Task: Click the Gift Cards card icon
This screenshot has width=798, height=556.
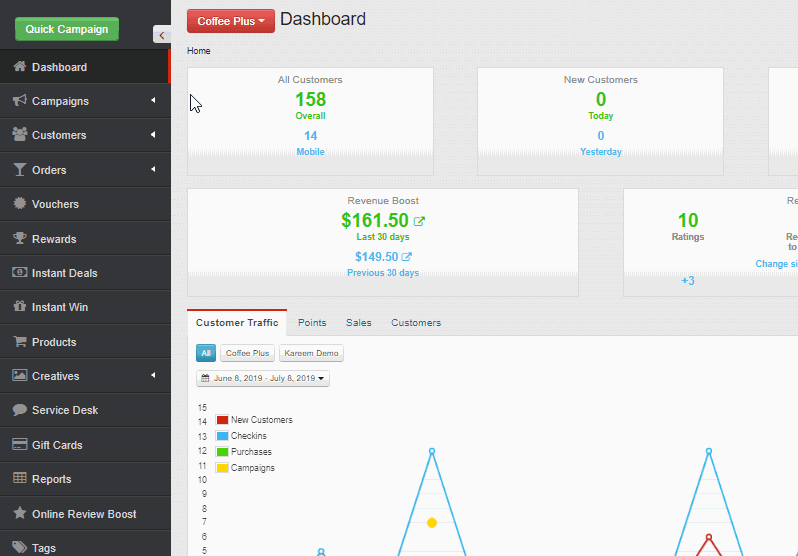Action: (x=19, y=445)
